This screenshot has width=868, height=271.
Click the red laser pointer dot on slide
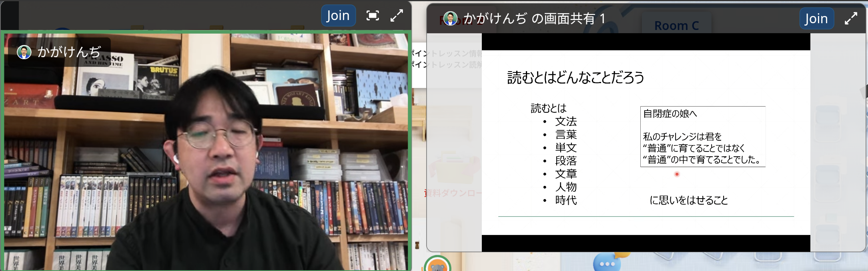(677, 174)
